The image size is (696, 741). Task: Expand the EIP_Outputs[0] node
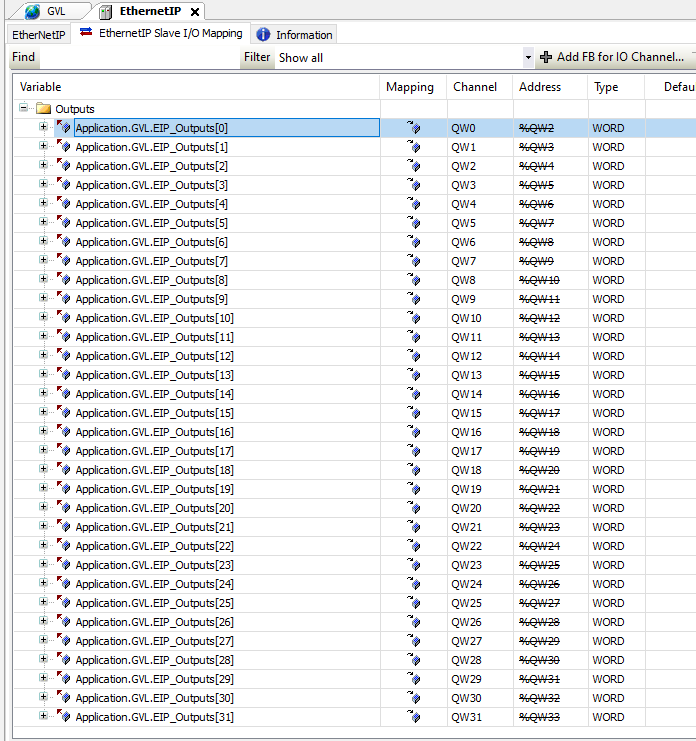click(x=43, y=127)
